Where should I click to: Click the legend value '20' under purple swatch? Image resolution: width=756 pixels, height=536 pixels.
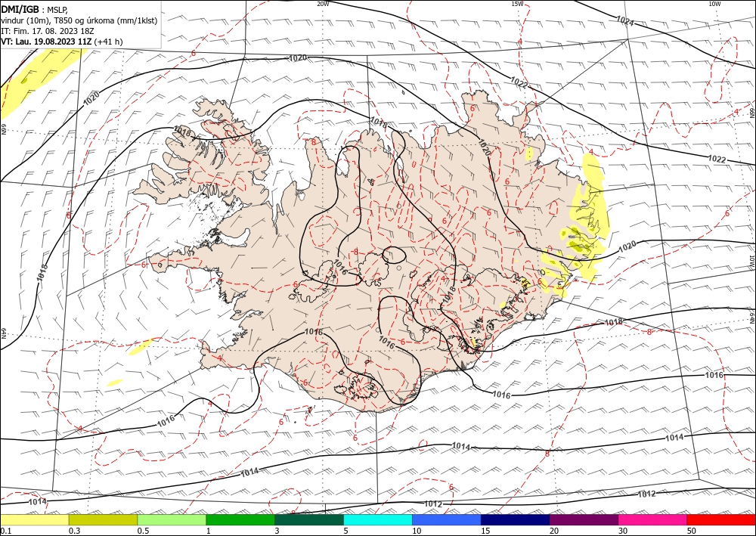coord(554,531)
